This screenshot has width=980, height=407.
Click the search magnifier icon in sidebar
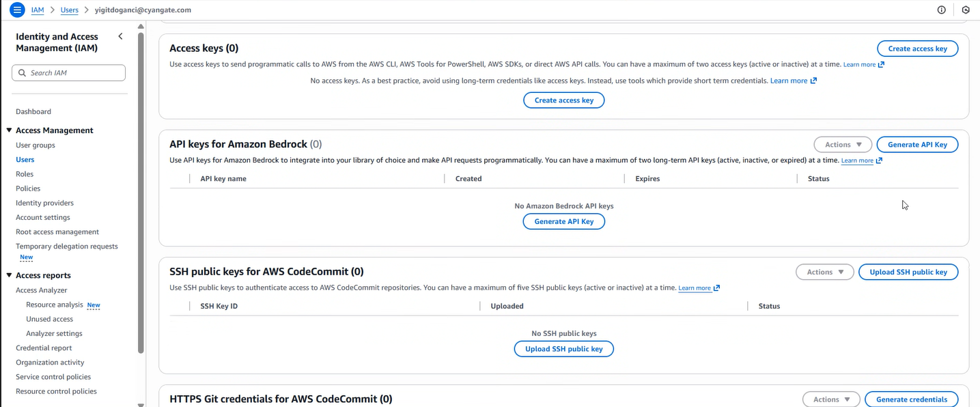(x=23, y=73)
